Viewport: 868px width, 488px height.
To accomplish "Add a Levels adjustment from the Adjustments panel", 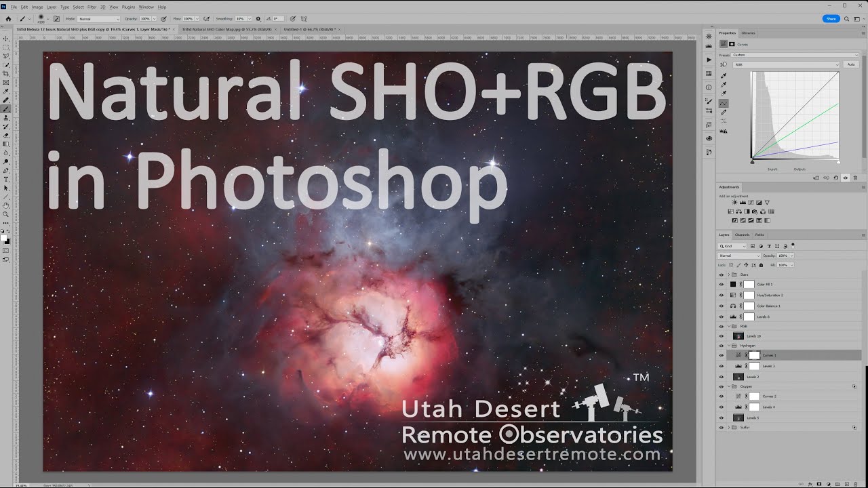I will click(x=743, y=203).
